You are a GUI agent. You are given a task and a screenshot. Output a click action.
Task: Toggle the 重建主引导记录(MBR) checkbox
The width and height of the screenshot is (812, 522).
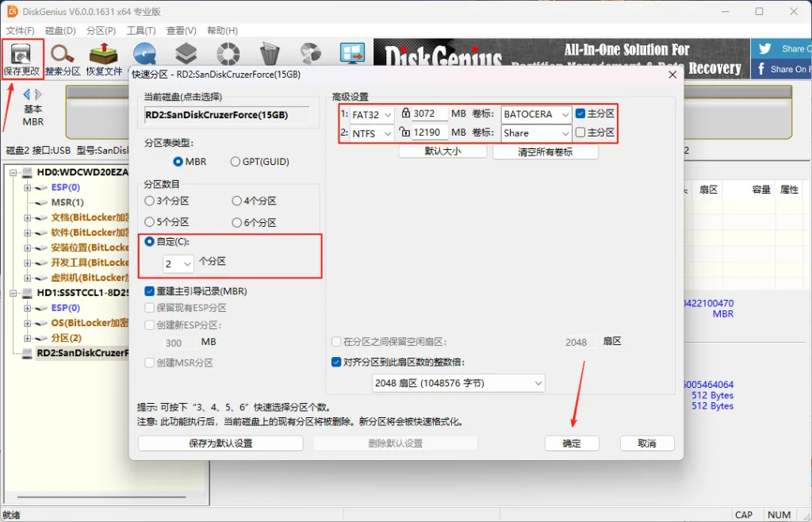tap(150, 291)
